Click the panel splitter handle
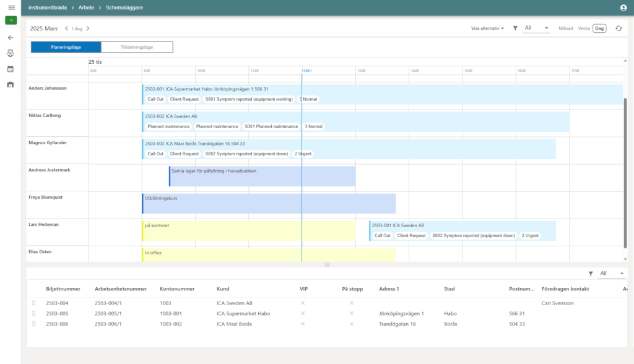Viewport: 634px width, 364px height. (327, 264)
